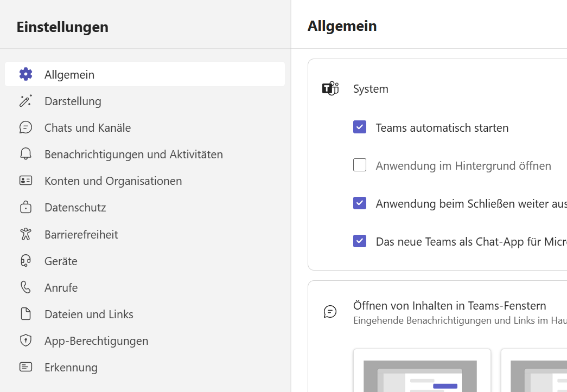Image resolution: width=567 pixels, height=392 pixels.
Task: Open Dateien und Links settings
Action: pyautogui.click(x=89, y=314)
